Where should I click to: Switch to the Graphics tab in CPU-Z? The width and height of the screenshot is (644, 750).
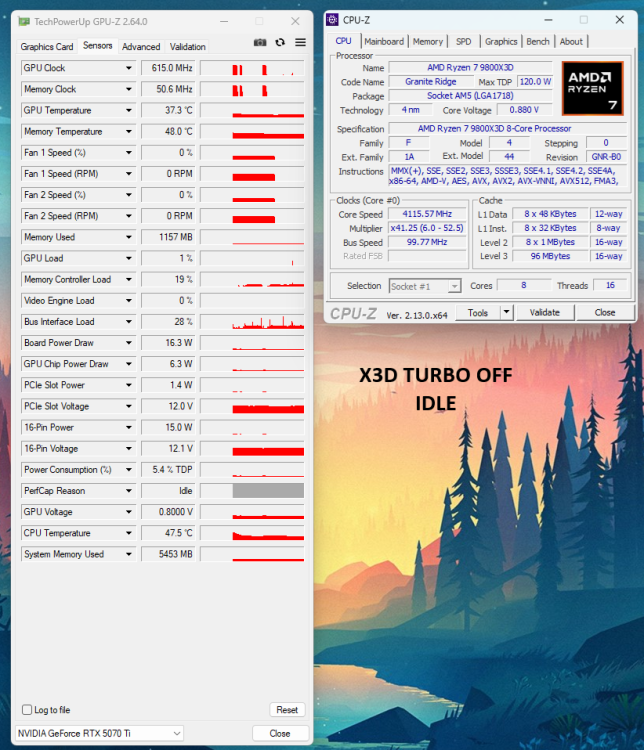click(501, 42)
